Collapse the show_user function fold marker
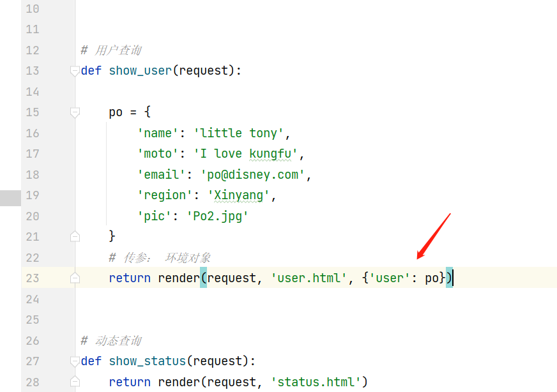This screenshot has height=392, width=557. tap(75, 71)
